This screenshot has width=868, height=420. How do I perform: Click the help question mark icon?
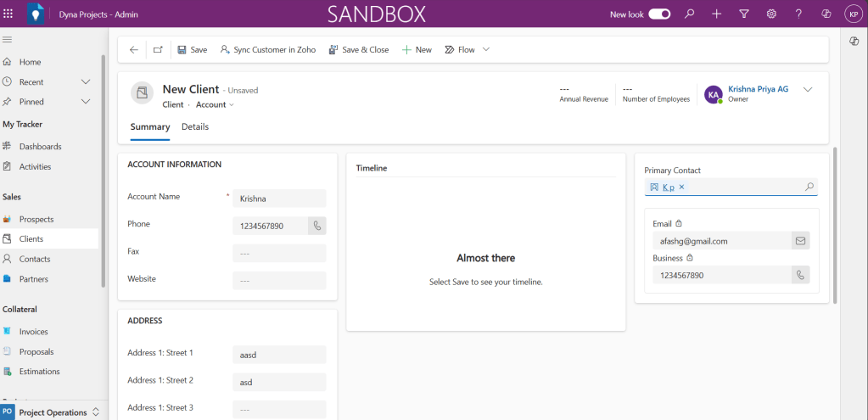[x=798, y=14]
